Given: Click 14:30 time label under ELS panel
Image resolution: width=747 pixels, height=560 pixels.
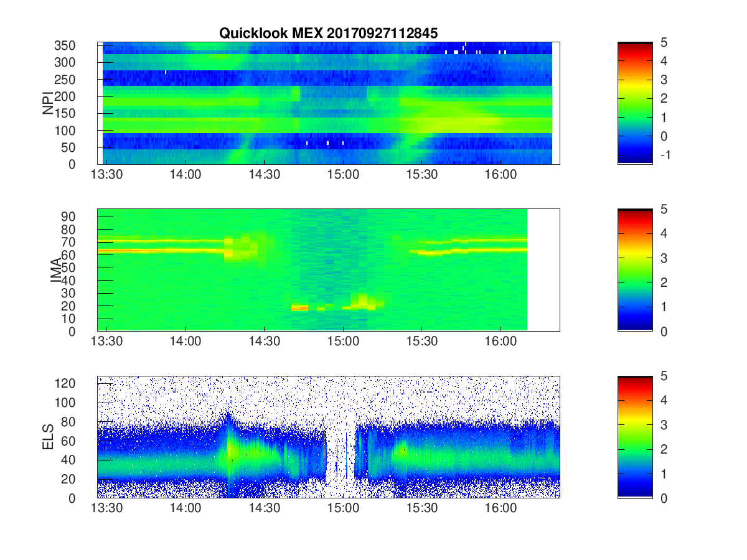Looking at the screenshot, I should 264,509.
